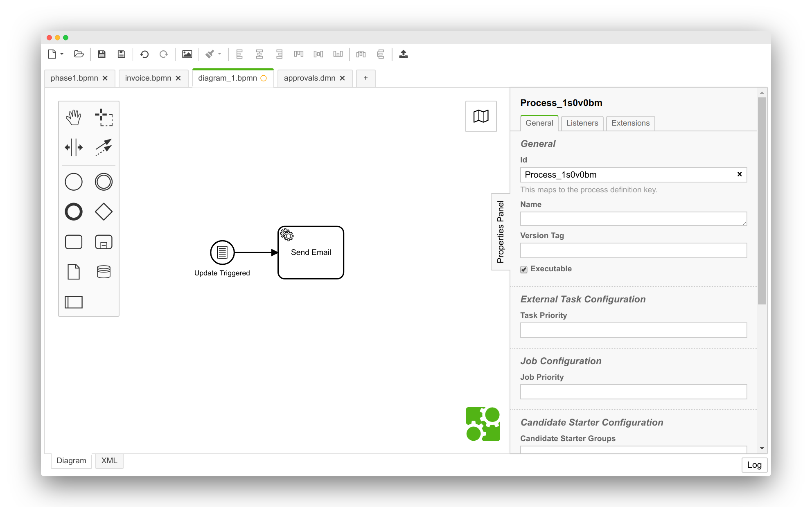
Task: Collapse the Properties Panel side handle
Action: 500,232
